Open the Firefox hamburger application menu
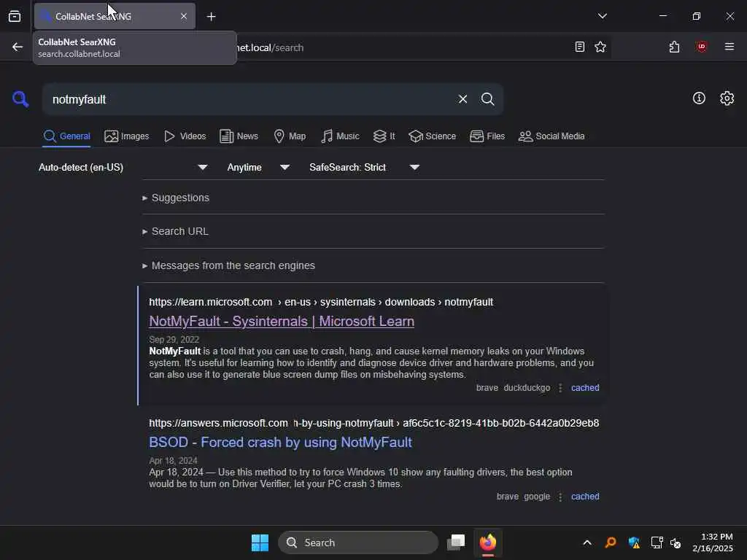This screenshot has width=747, height=560. pyautogui.click(x=729, y=47)
